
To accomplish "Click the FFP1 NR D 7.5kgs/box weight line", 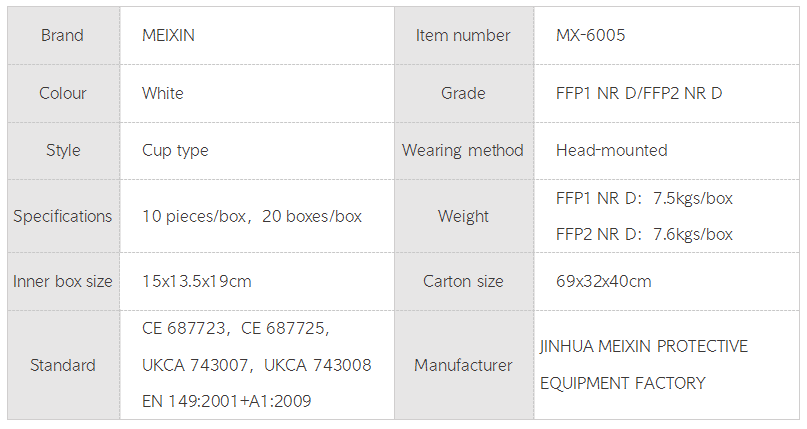I will coord(644,198).
